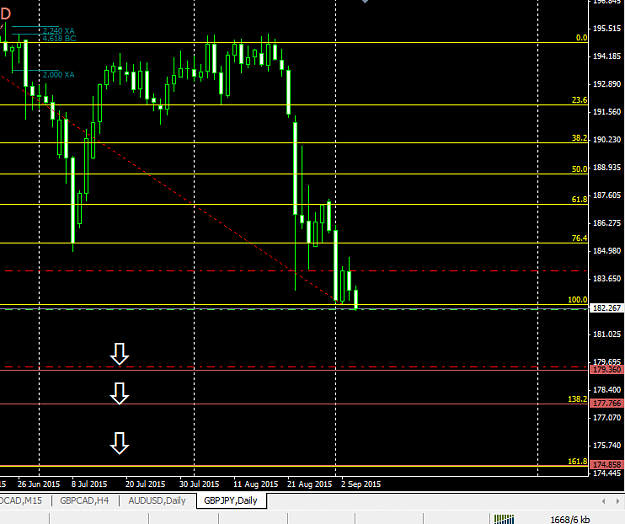Click the red price label 177.766

point(606,403)
